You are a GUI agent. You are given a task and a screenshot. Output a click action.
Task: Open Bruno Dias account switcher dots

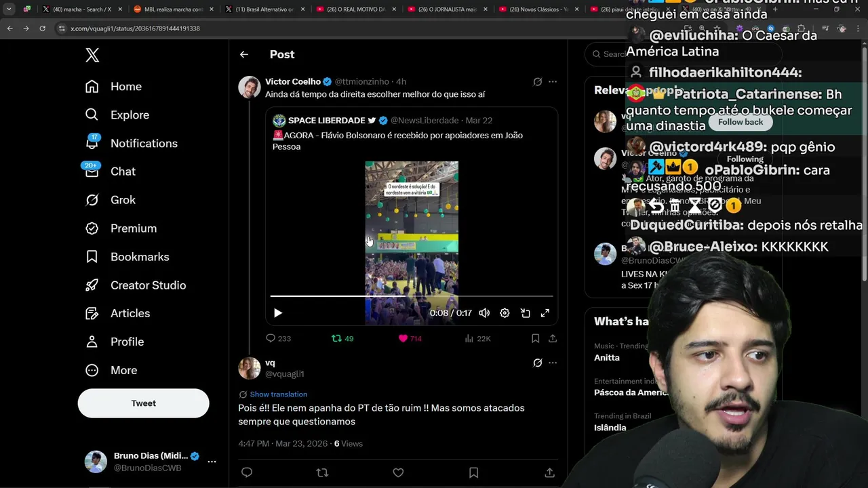(212, 462)
